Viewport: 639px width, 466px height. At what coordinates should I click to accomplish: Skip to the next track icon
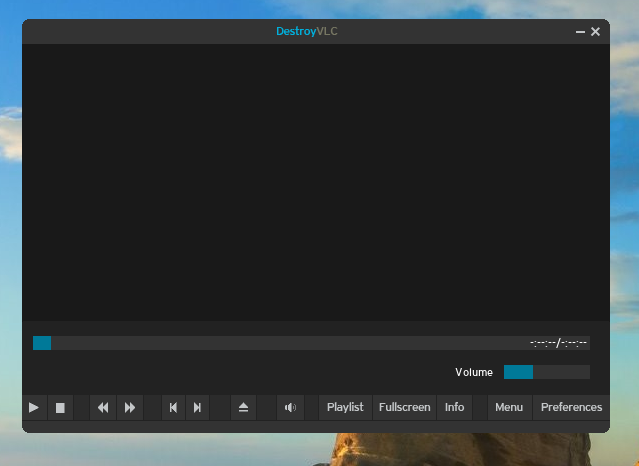198,407
